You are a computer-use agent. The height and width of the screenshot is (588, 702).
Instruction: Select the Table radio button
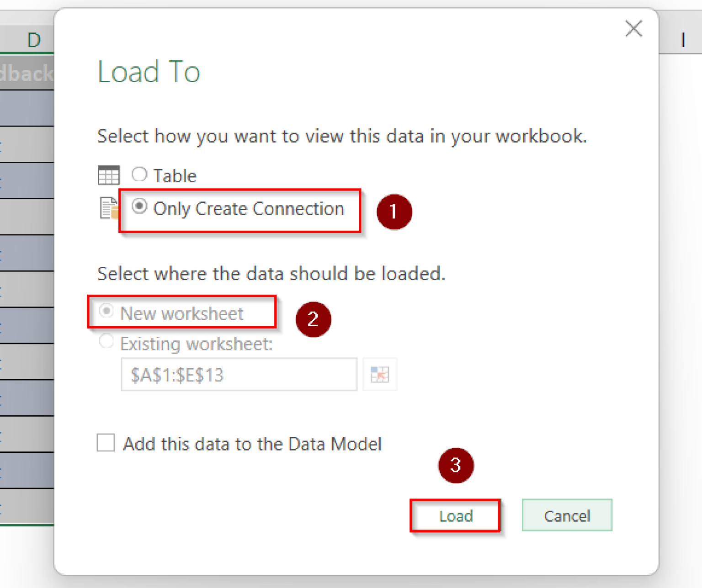[139, 175]
